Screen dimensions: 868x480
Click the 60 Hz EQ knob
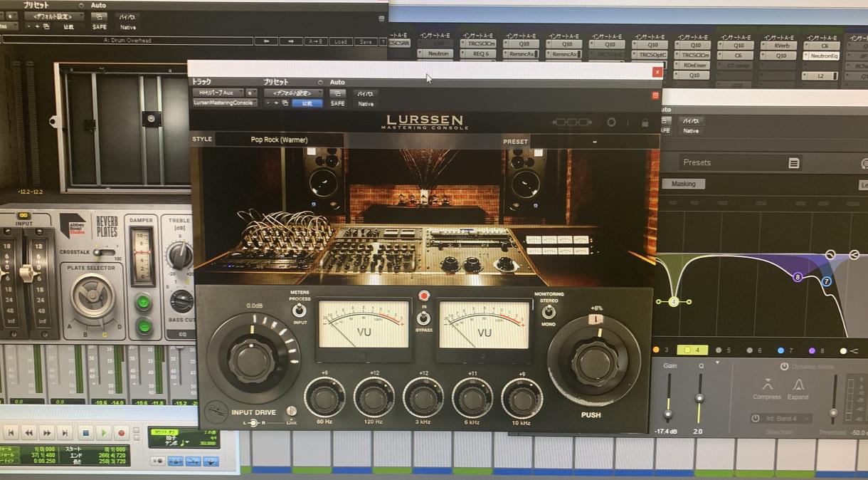[324, 398]
